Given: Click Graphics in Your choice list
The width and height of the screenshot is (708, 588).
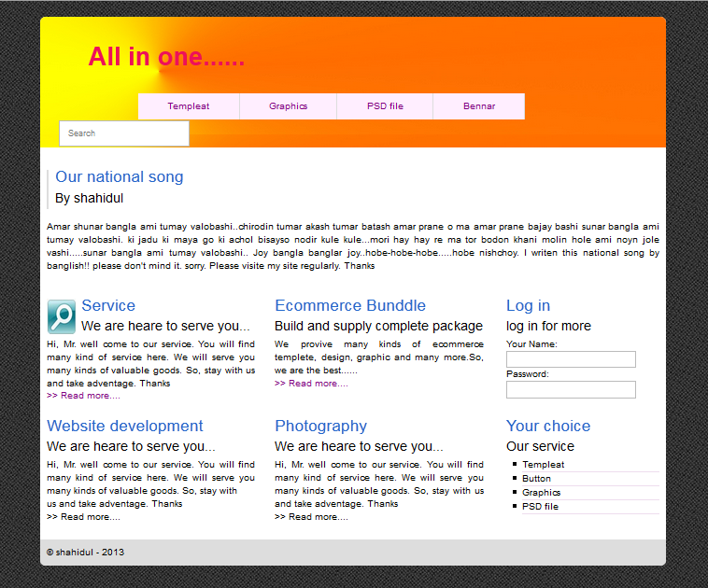Looking at the screenshot, I should 542,492.
